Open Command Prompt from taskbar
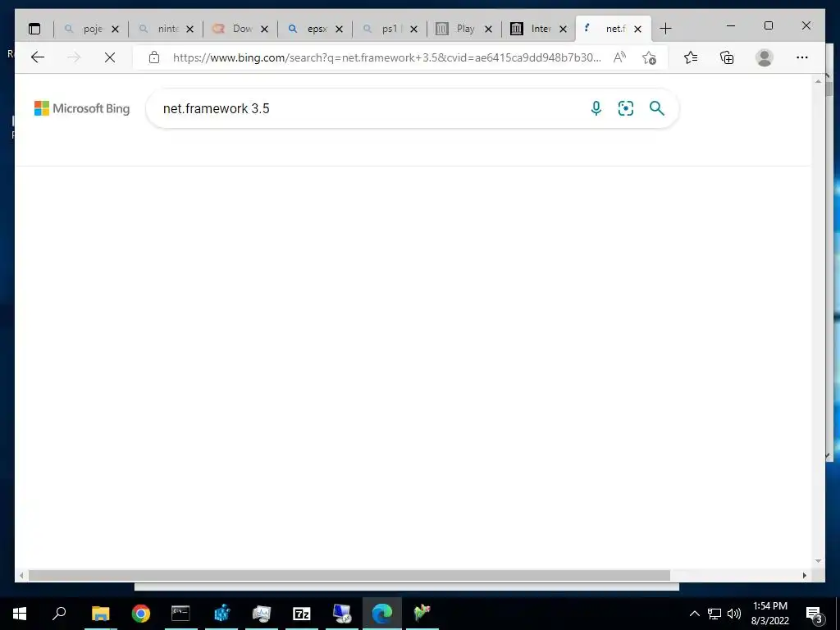The height and width of the screenshot is (630, 840). point(180,614)
